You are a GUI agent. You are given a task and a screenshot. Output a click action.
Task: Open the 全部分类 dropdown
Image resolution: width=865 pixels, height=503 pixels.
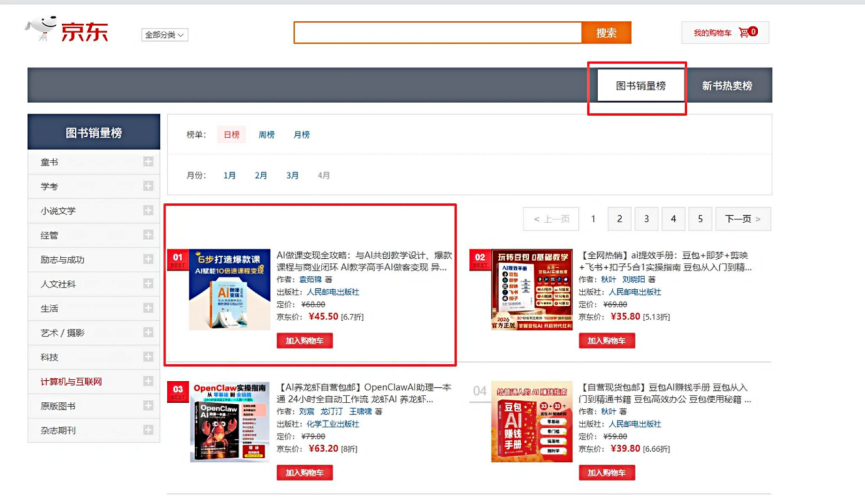pos(164,35)
